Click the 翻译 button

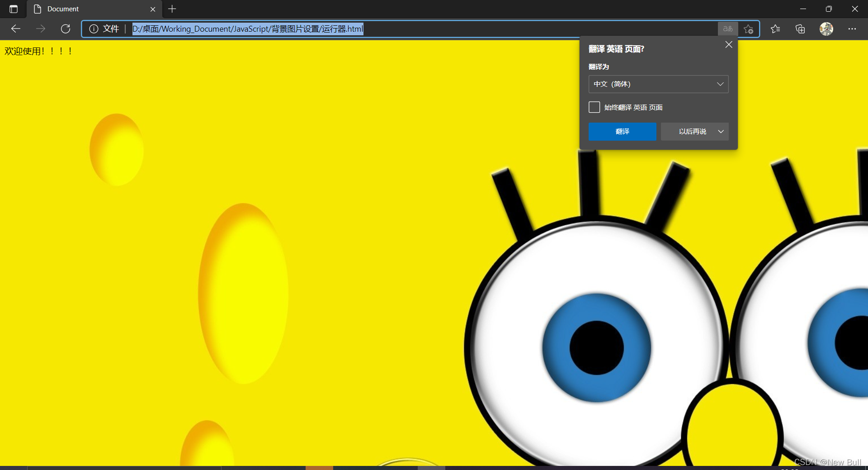(622, 132)
